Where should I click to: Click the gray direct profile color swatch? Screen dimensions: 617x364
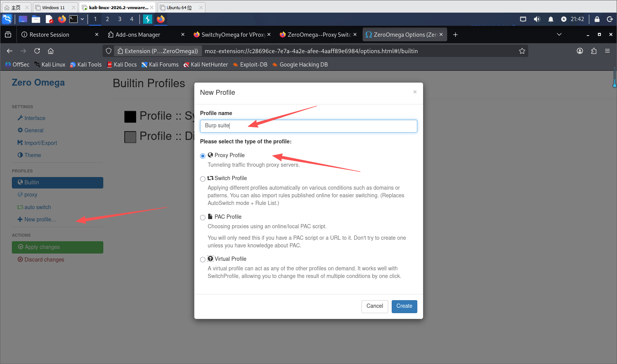(x=130, y=137)
